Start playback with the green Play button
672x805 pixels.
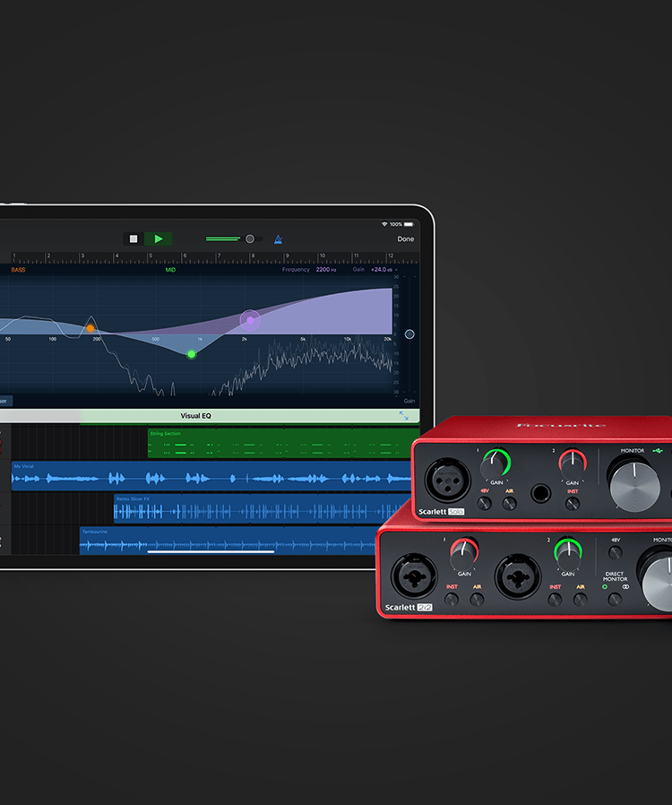click(159, 238)
